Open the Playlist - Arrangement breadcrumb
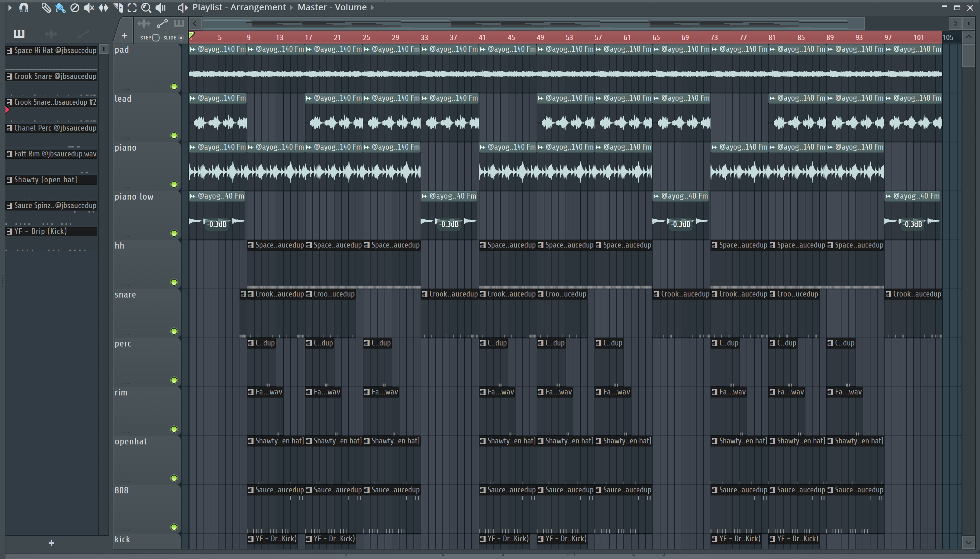The height and width of the screenshot is (559, 980). (x=239, y=7)
